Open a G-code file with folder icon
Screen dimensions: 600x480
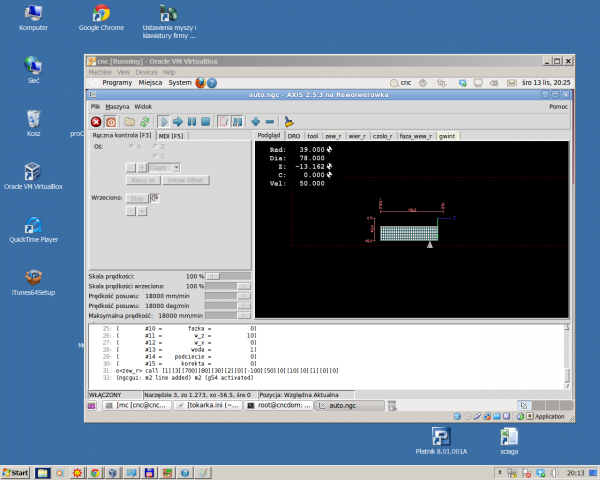(130, 122)
